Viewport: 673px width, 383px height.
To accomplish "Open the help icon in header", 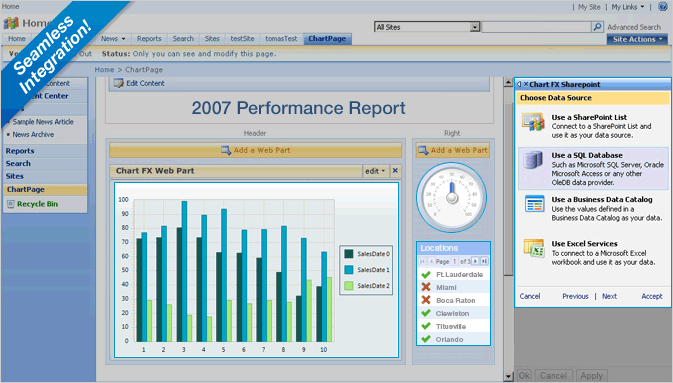I will pos(663,6).
